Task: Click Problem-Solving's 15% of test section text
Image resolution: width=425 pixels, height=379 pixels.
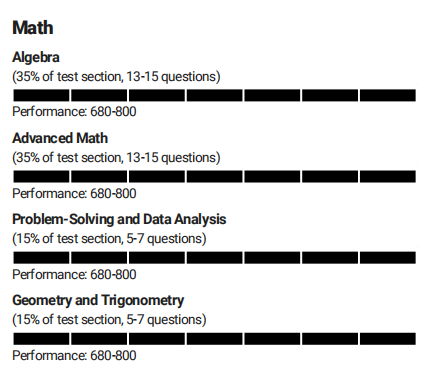Action: click(68, 239)
